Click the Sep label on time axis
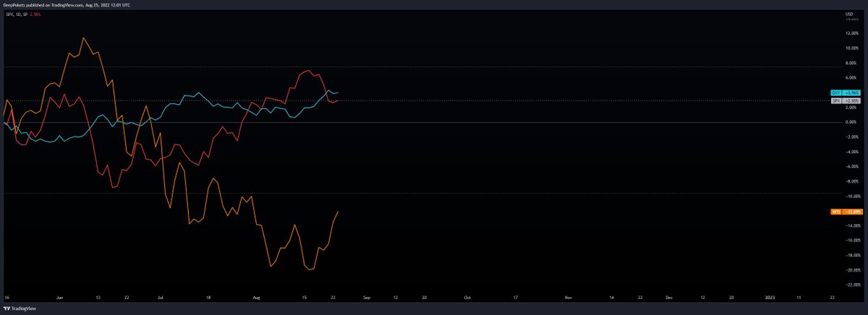 (366, 297)
